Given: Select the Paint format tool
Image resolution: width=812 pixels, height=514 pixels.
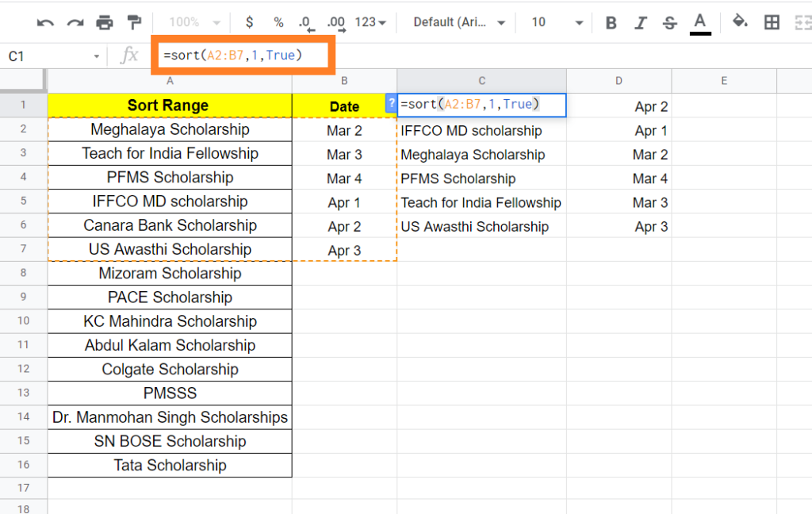Looking at the screenshot, I should coord(132,22).
